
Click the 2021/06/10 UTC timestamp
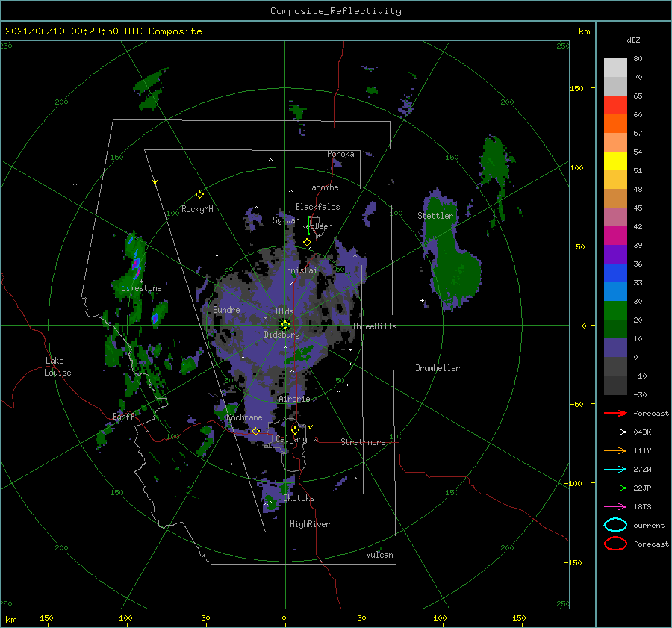click(x=104, y=31)
